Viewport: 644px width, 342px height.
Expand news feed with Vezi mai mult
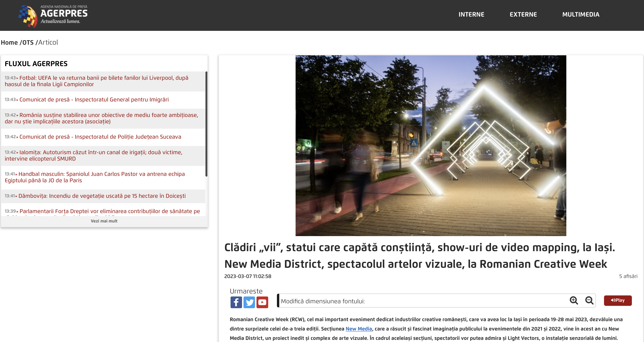pos(104,221)
